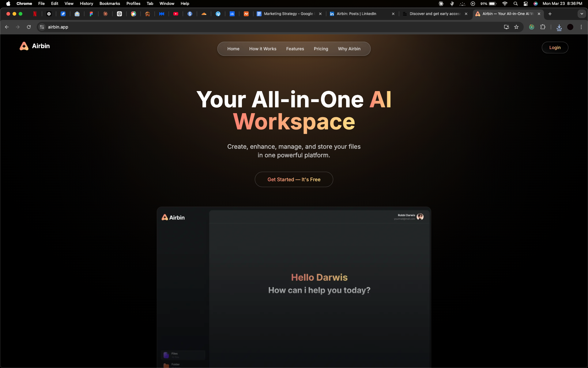Open the Why Airbin link
This screenshot has height=368, width=588.
pos(349,49)
